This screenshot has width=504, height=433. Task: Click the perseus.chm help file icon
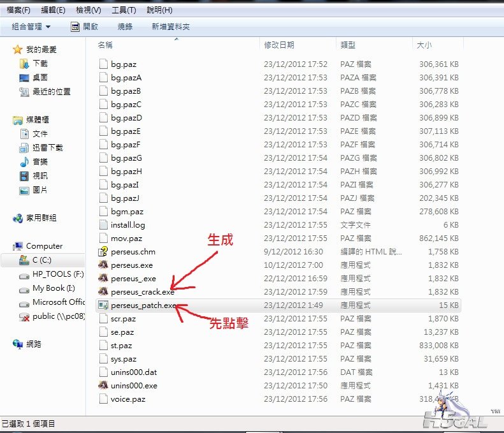tap(103, 252)
